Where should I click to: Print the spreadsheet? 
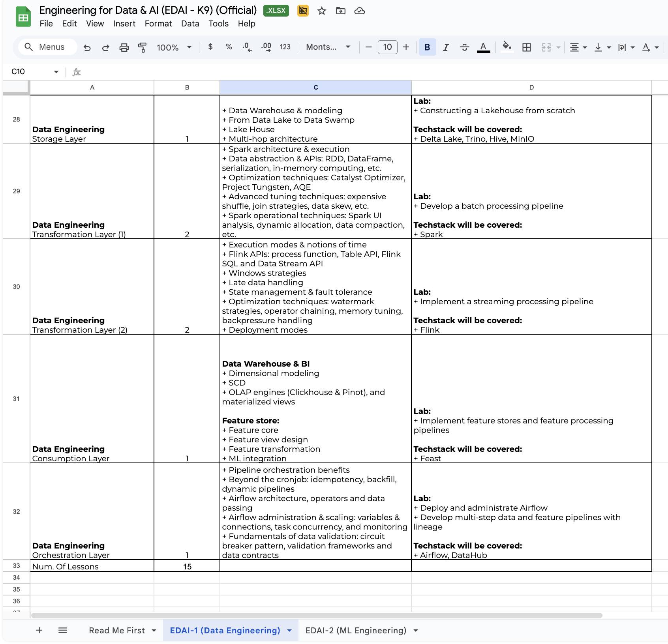[124, 47]
